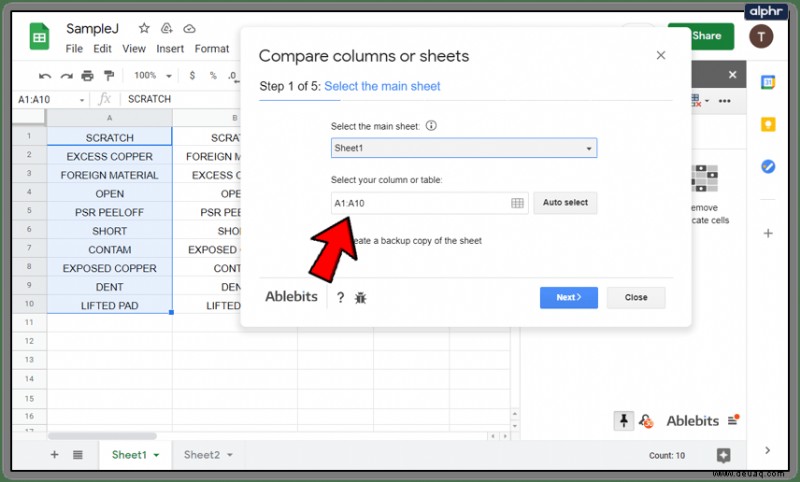Viewport: 800px width, 482px height.
Task: Open the info tooltip for main sheet
Action: tap(431, 125)
